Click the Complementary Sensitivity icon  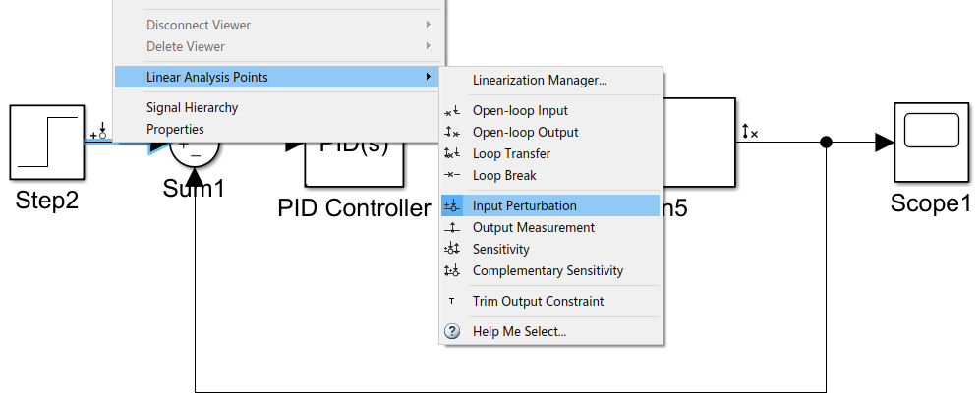coord(452,271)
